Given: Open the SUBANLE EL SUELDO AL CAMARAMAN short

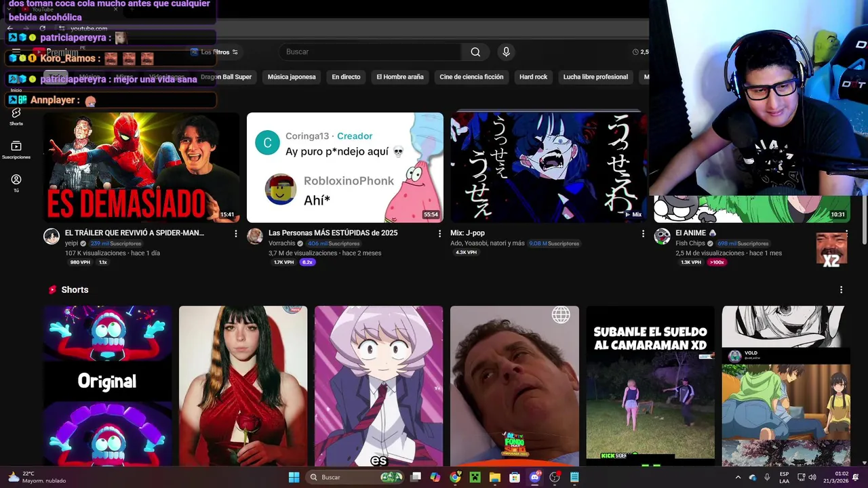Looking at the screenshot, I should click(650, 386).
